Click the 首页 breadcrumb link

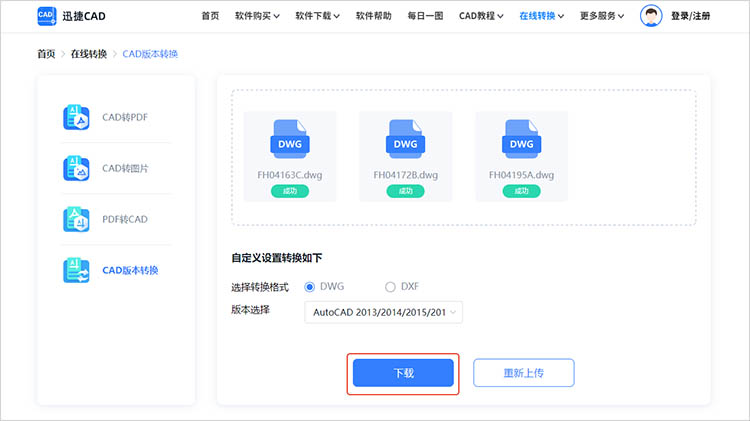46,54
